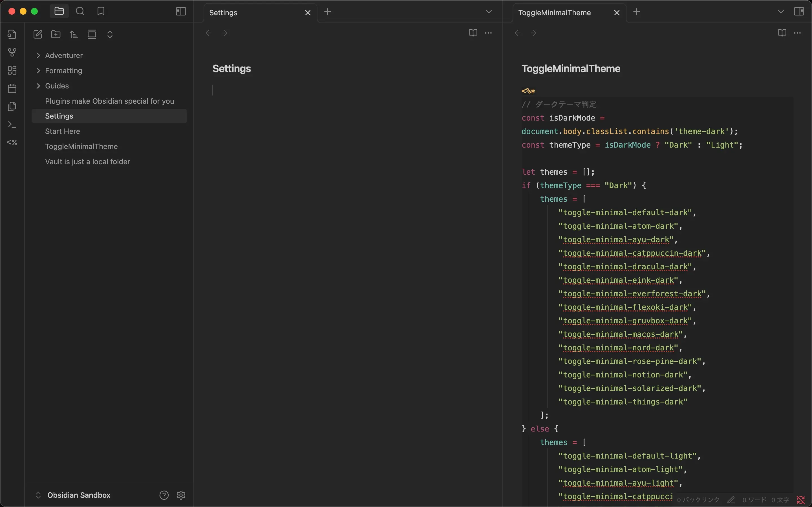Image resolution: width=812 pixels, height=507 pixels.
Task: Open the Obsidian Sandbox vault switcher
Action: [78, 495]
